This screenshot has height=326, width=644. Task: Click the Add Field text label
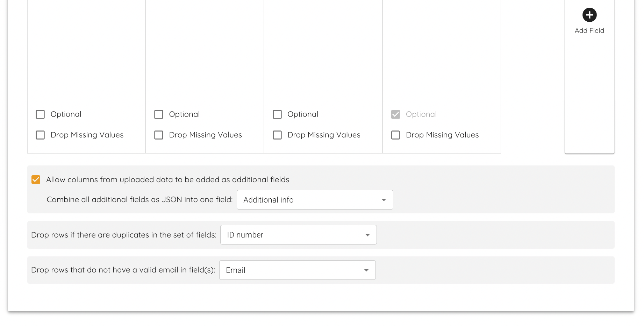click(x=589, y=31)
